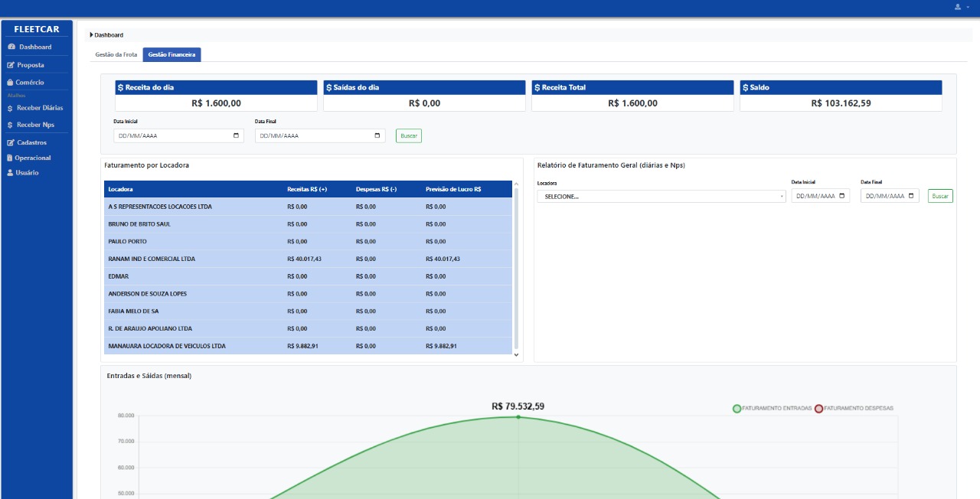The image size is (980, 499).
Task: Select the Gestão Financeira tab
Action: coord(171,54)
